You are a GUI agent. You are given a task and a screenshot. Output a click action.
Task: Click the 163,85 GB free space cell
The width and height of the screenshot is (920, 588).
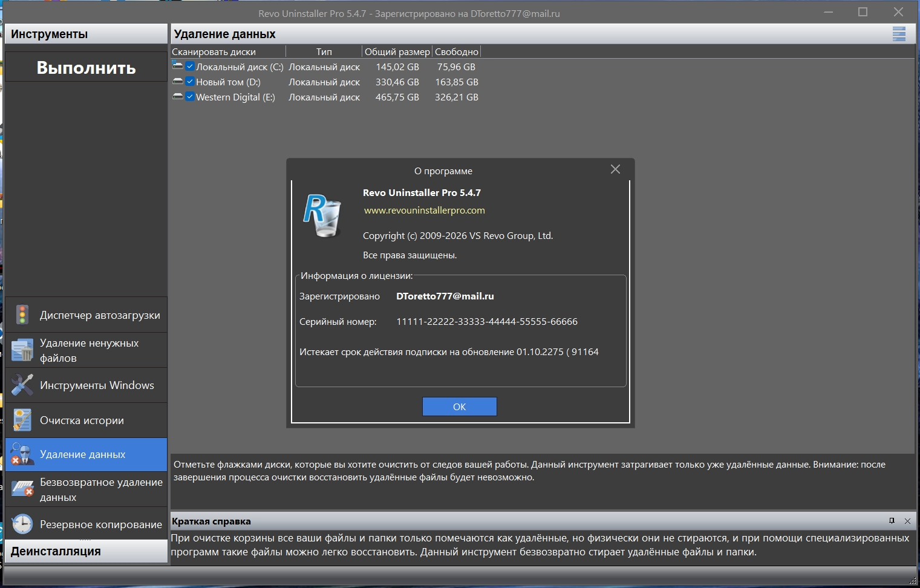coord(457,82)
